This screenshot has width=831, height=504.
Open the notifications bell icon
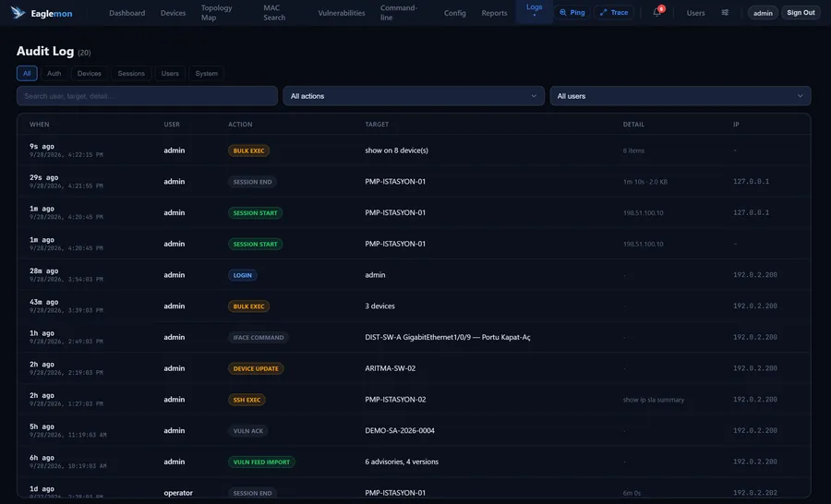click(657, 12)
